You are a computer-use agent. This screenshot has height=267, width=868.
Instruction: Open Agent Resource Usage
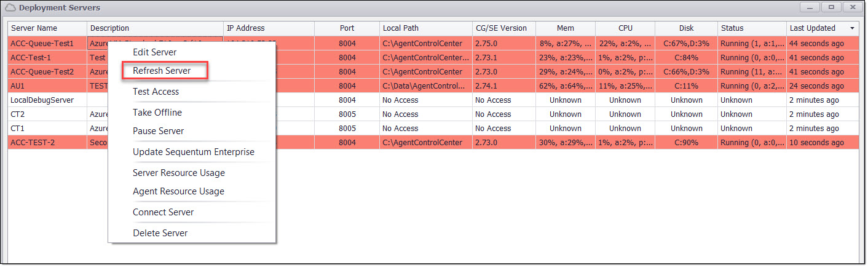(178, 191)
